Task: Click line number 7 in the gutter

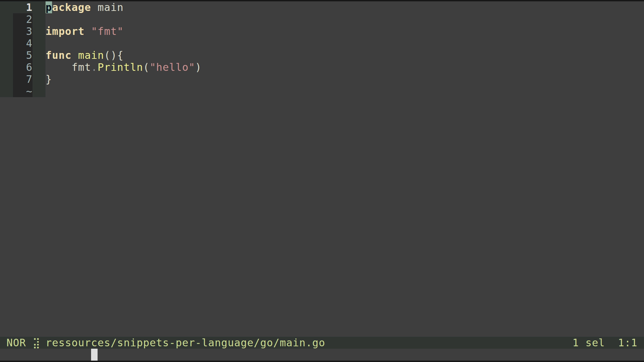Action: 29,79
